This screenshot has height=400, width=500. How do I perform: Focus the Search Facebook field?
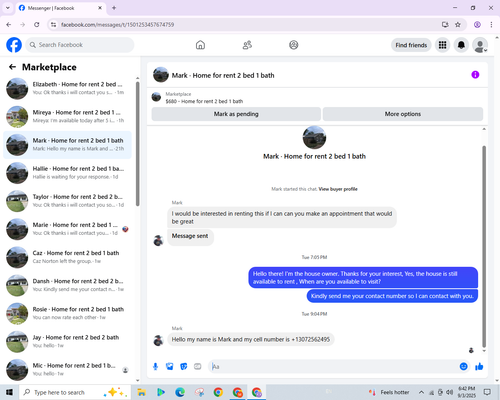click(x=80, y=45)
